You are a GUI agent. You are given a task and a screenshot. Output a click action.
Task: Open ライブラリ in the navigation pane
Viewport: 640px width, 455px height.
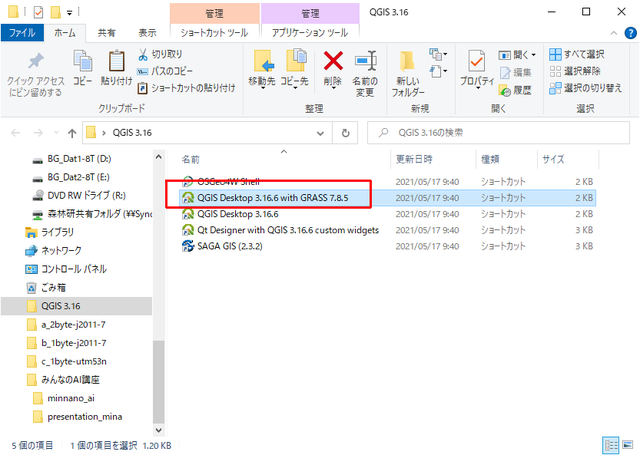(49, 232)
